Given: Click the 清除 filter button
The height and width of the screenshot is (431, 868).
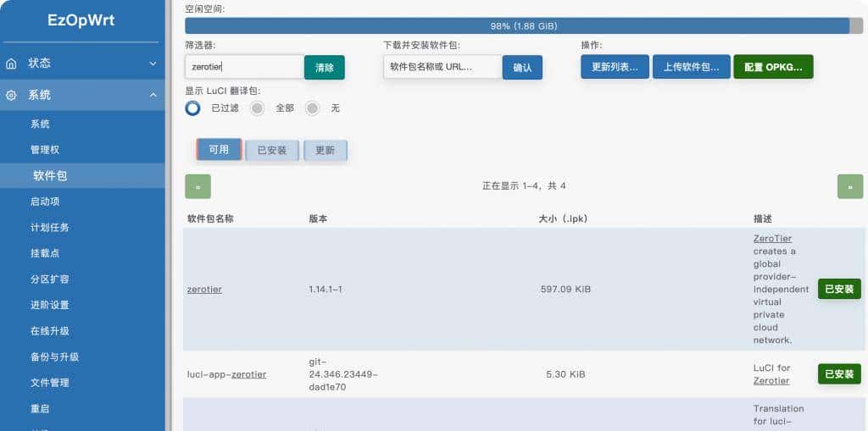Looking at the screenshot, I should tap(325, 68).
